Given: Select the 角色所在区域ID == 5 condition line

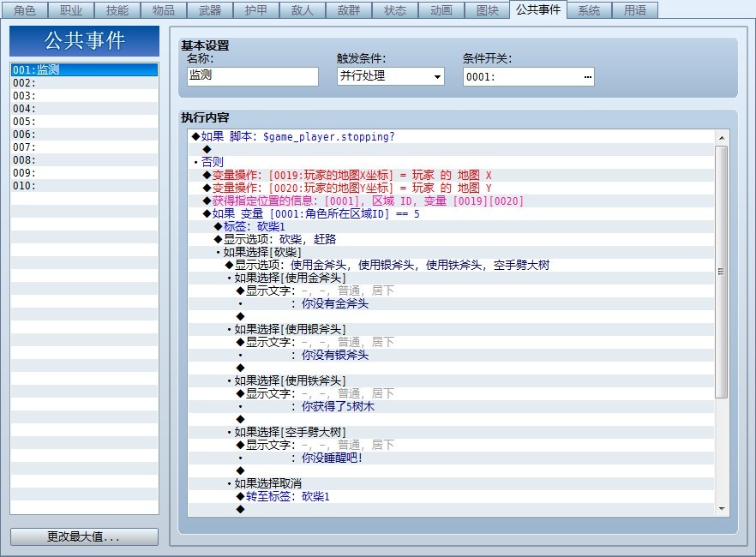Looking at the screenshot, I should pyautogui.click(x=451, y=214).
